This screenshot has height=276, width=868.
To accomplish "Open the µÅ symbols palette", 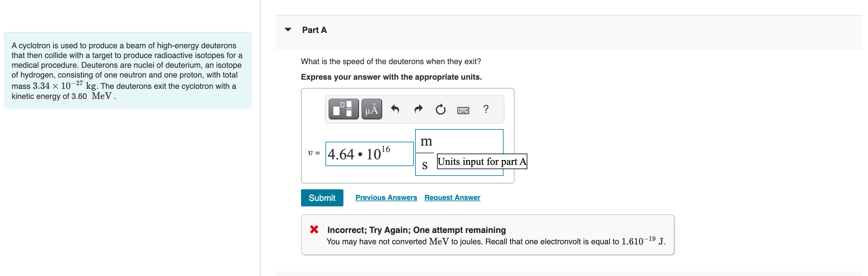I will [372, 109].
